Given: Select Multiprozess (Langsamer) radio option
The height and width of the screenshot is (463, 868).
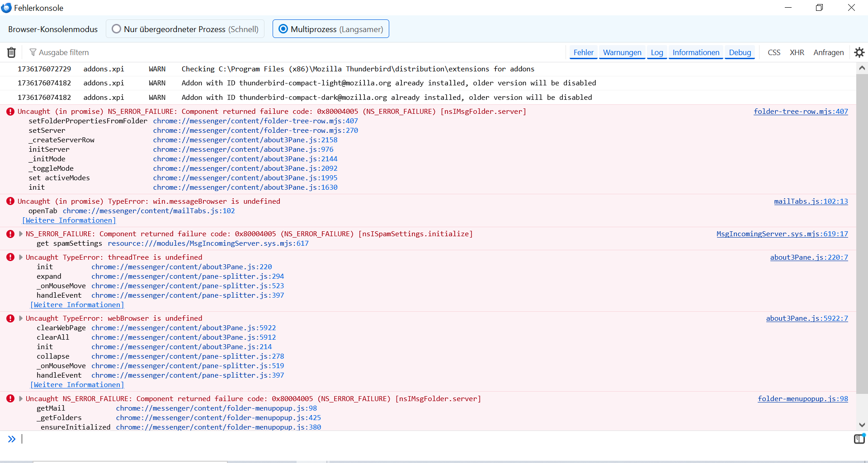Looking at the screenshot, I should click(283, 29).
